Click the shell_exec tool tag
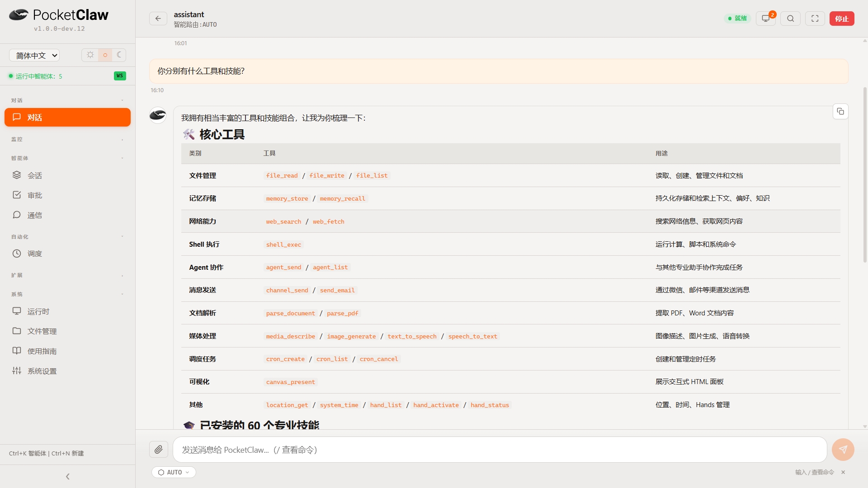The width and height of the screenshot is (868, 488). point(283,245)
